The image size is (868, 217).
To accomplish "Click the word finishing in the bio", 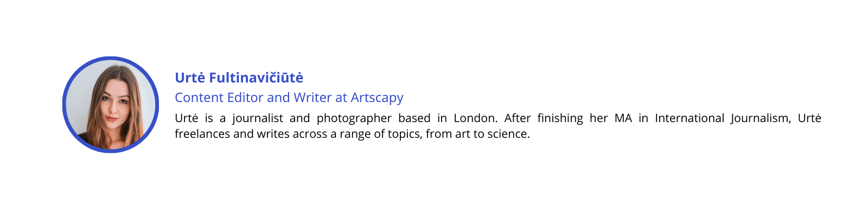I will [x=560, y=119].
